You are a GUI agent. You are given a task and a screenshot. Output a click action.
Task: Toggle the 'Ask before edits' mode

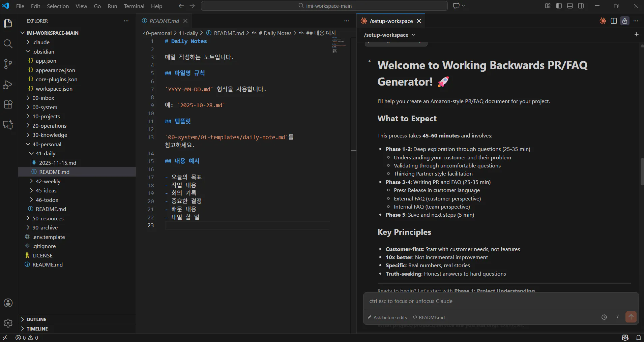387,317
